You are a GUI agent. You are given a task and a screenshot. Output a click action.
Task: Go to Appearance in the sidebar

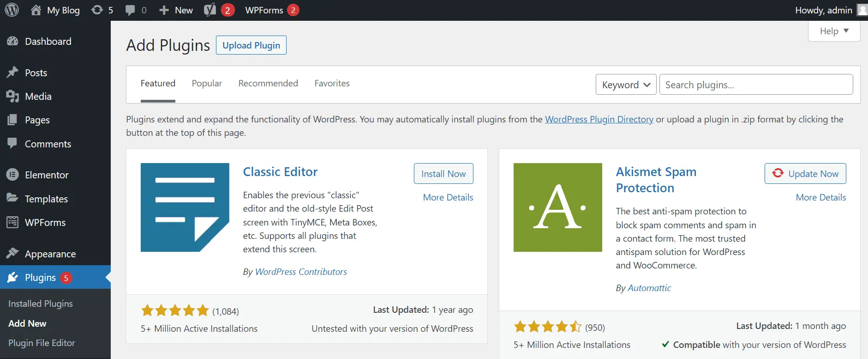pyautogui.click(x=50, y=254)
